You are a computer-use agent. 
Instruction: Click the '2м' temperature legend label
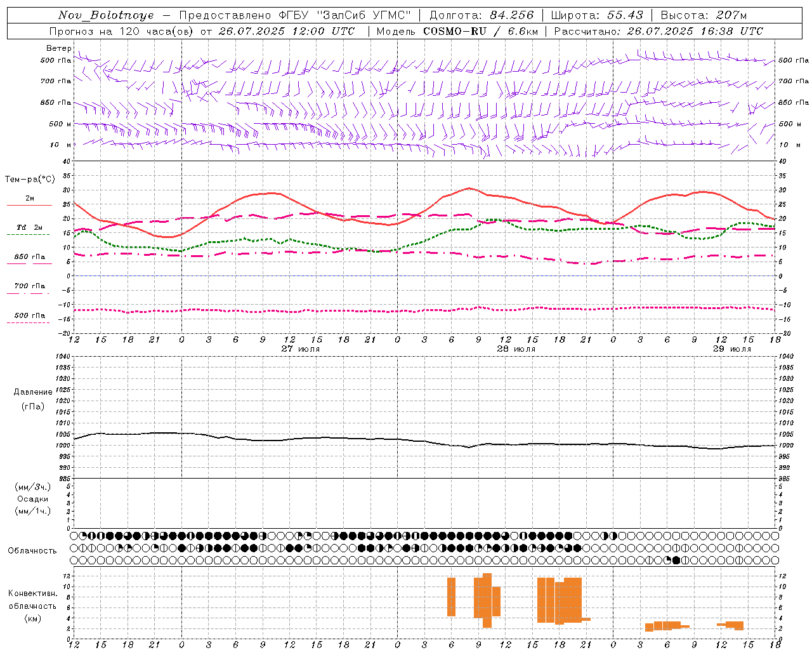tap(30, 199)
